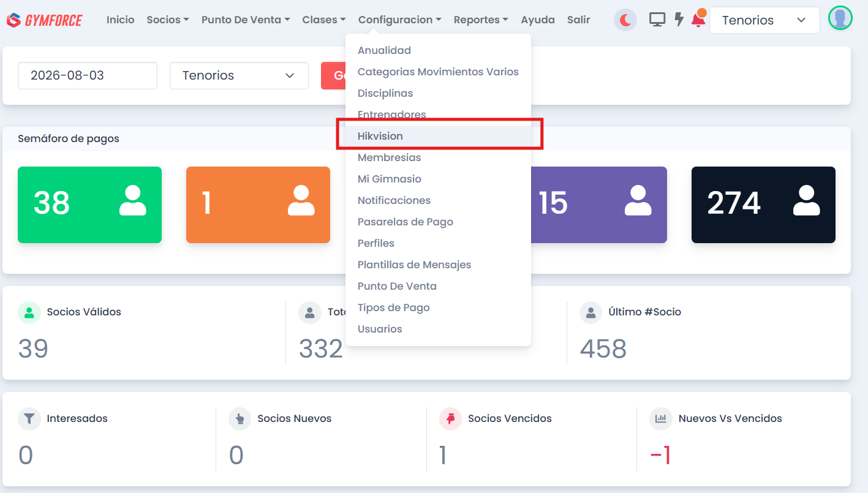The height and width of the screenshot is (493, 868).
Task: Click the lightning bolt icon
Action: pos(679,20)
